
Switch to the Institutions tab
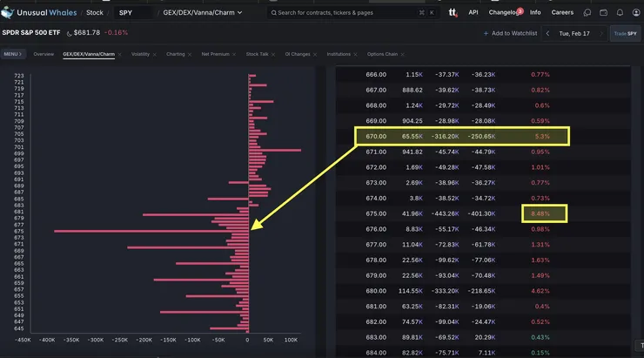pos(339,54)
